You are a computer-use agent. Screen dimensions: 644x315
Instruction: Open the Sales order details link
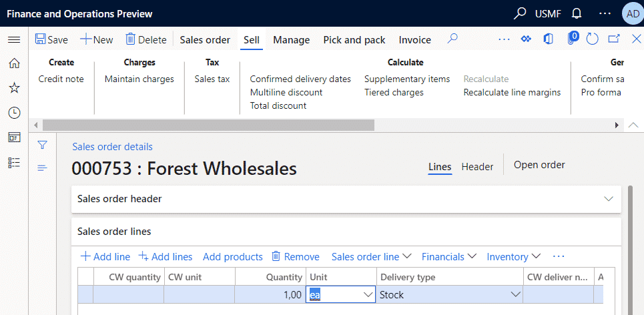pos(112,147)
